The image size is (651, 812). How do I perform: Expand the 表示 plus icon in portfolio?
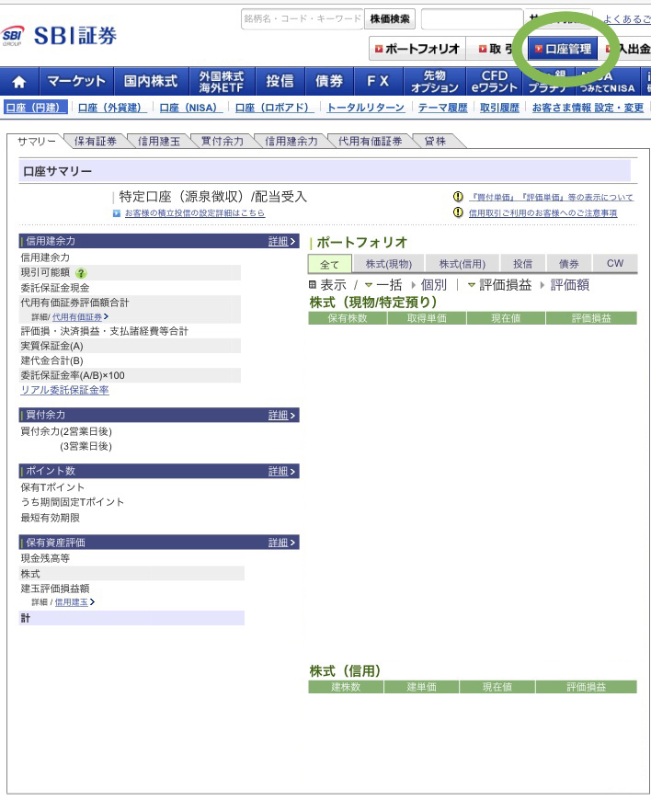313,284
